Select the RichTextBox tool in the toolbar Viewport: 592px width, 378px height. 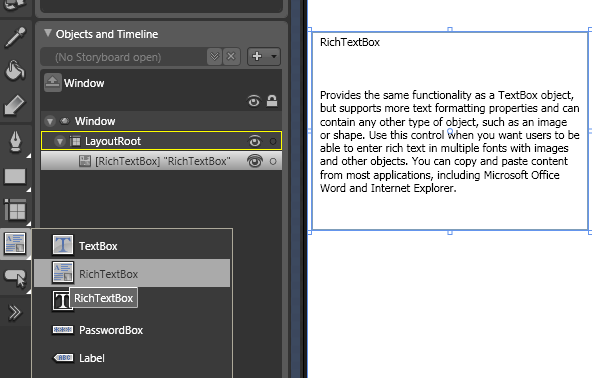[x=15, y=243]
